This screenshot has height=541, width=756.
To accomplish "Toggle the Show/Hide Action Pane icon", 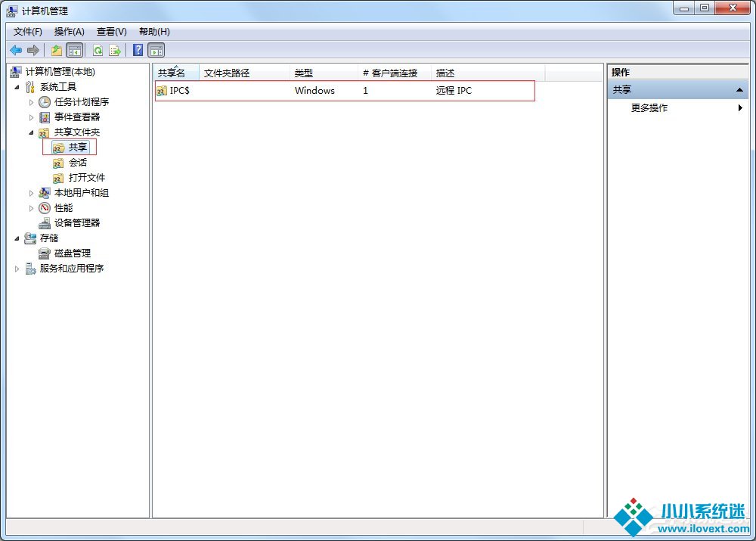I will tap(156, 50).
